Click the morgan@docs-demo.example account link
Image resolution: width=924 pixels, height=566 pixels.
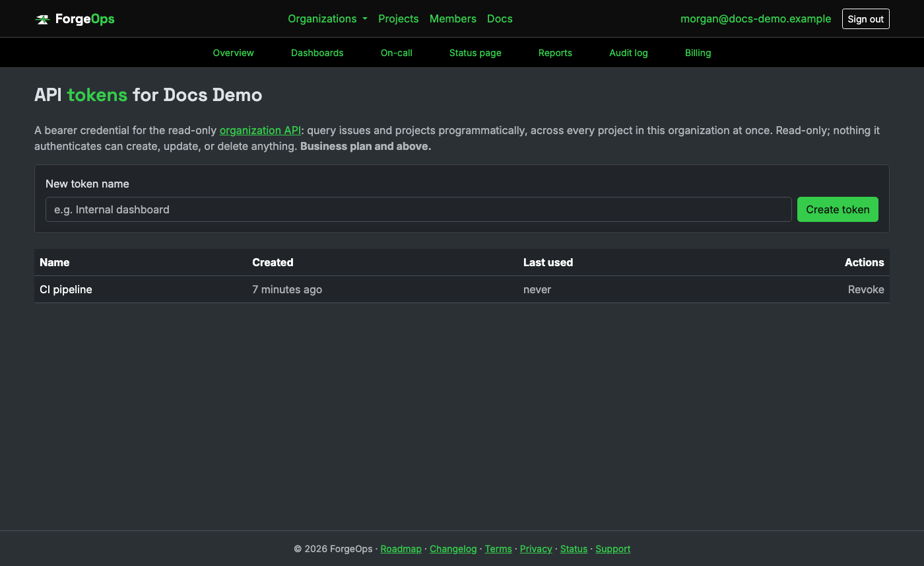[x=756, y=19]
